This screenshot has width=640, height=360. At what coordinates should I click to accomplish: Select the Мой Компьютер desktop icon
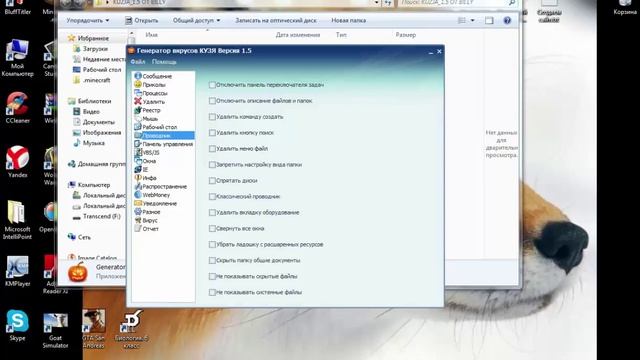18,58
